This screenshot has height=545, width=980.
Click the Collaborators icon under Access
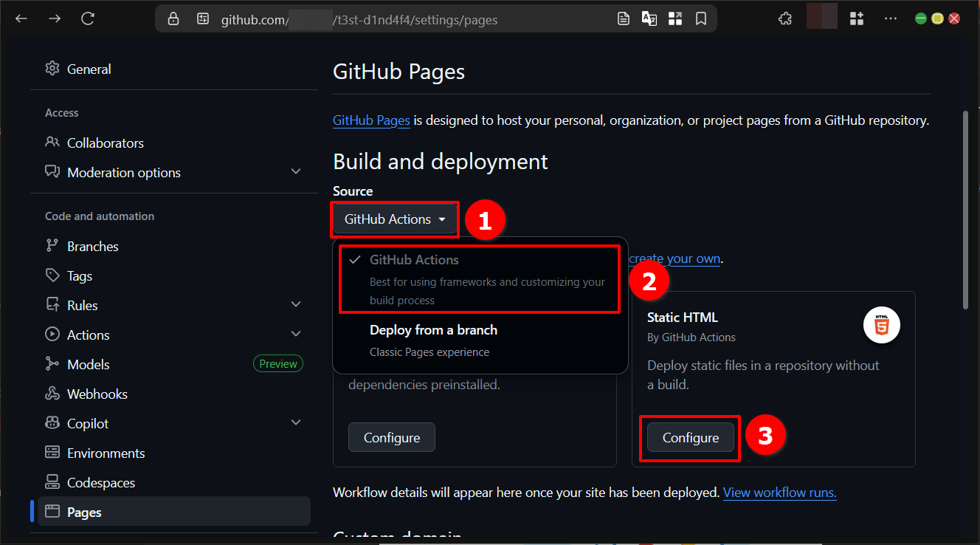[x=52, y=143]
